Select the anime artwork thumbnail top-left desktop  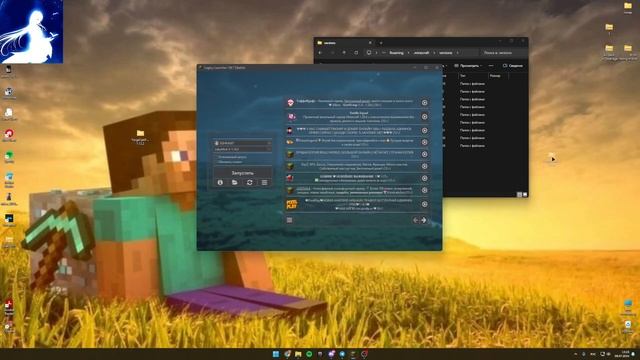tap(31, 31)
